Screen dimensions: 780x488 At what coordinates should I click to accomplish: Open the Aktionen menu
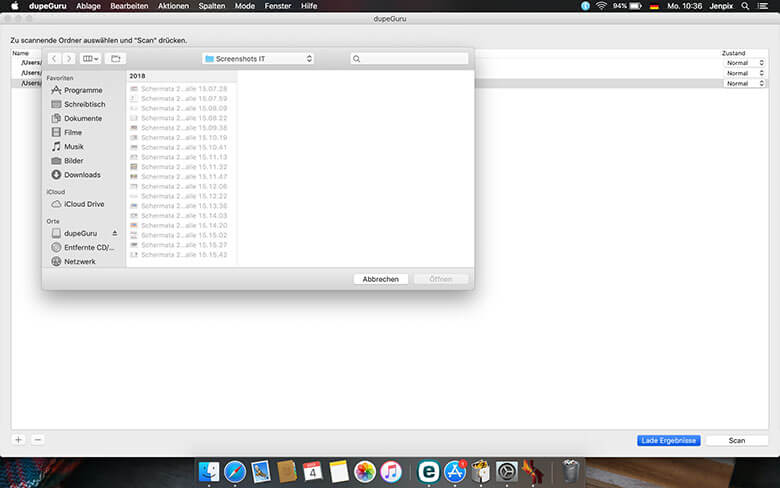point(173,6)
